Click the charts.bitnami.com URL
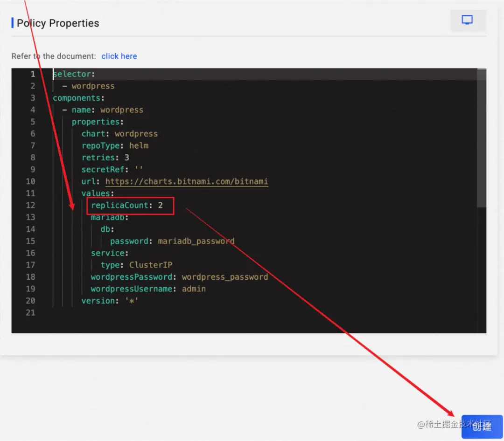 pos(186,181)
